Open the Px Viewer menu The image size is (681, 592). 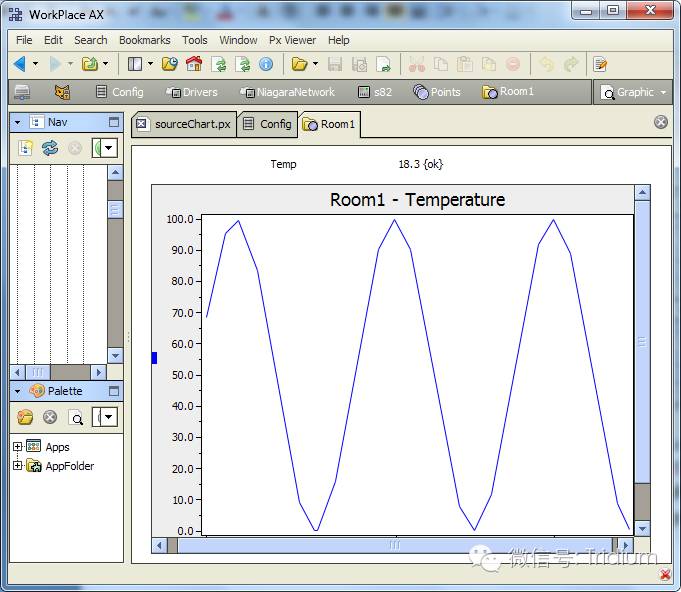pyautogui.click(x=292, y=40)
